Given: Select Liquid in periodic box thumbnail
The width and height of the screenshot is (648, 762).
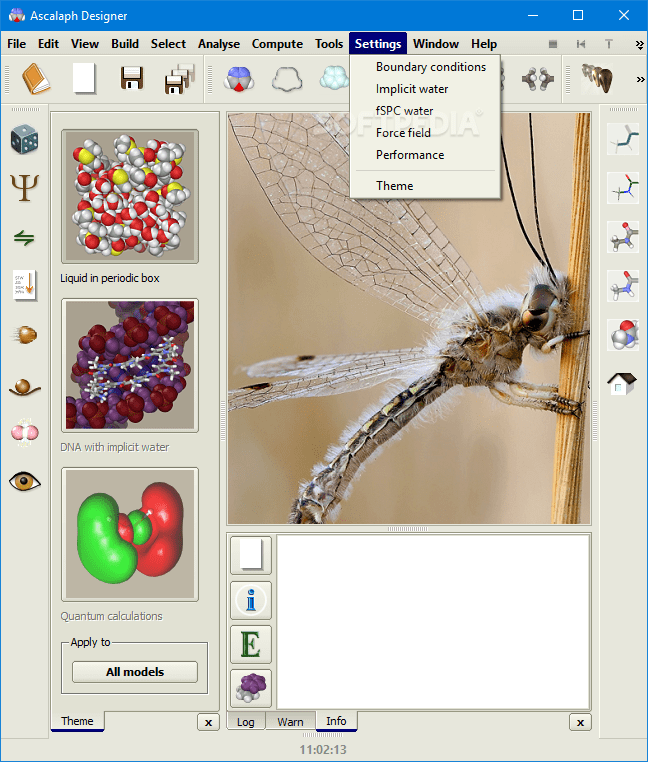Looking at the screenshot, I should [130, 196].
